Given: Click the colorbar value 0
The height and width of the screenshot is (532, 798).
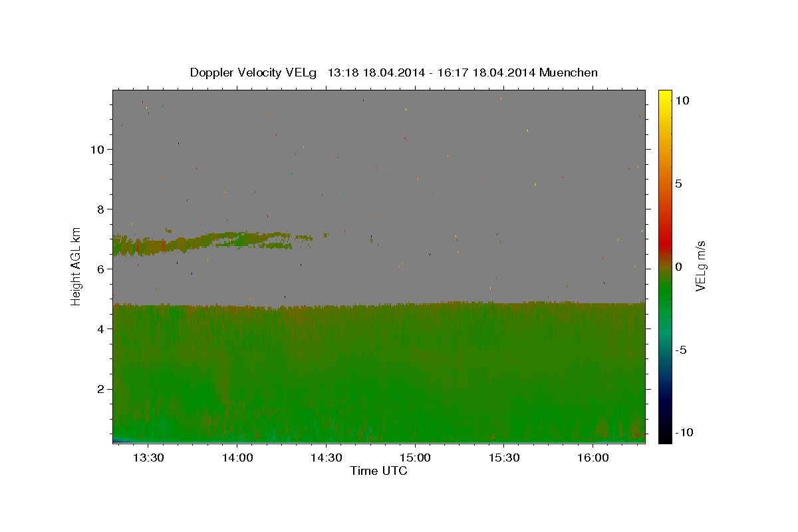Looking at the screenshot, I should click(x=678, y=267).
